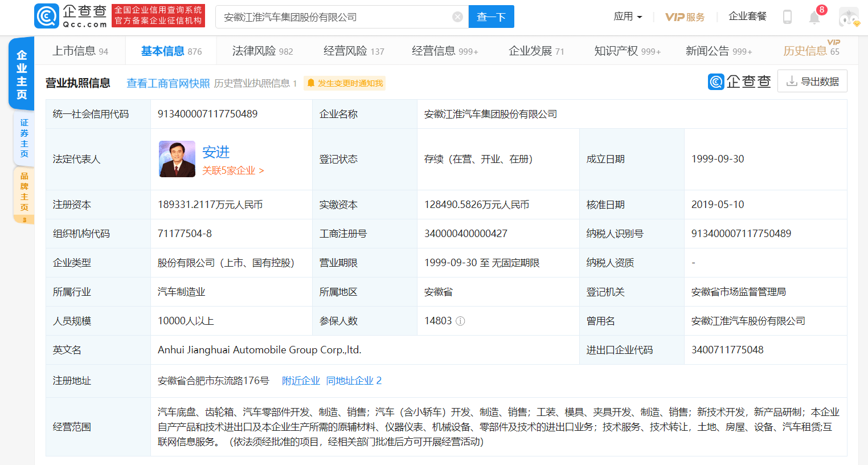This screenshot has width=868, height=465.
Task: Switch to 历史信息 VIP tab
Action: [x=812, y=50]
